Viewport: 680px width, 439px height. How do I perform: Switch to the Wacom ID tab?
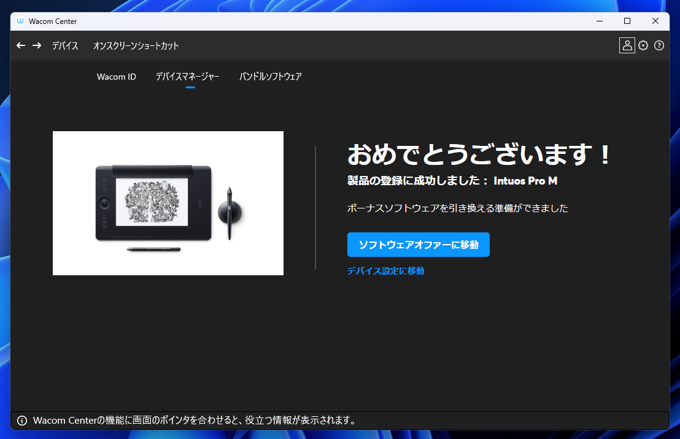(x=116, y=77)
